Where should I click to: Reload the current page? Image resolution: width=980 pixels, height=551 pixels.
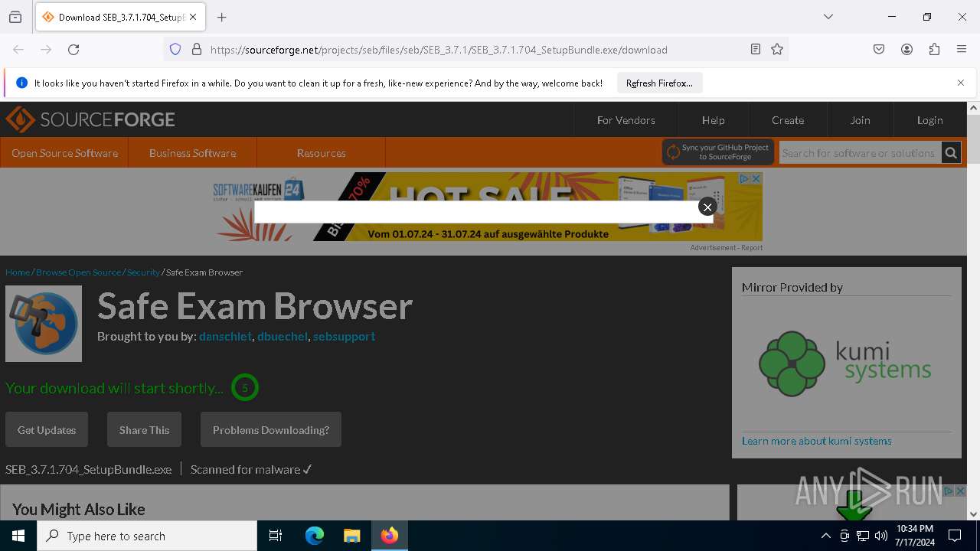pyautogui.click(x=73, y=50)
